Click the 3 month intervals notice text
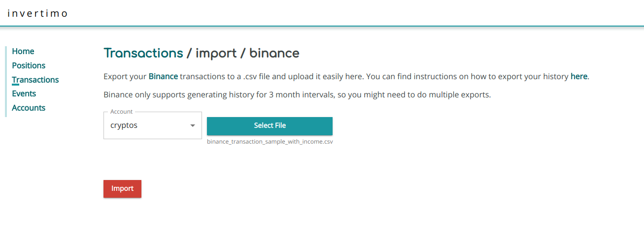This screenshot has width=644, height=241. click(297, 95)
